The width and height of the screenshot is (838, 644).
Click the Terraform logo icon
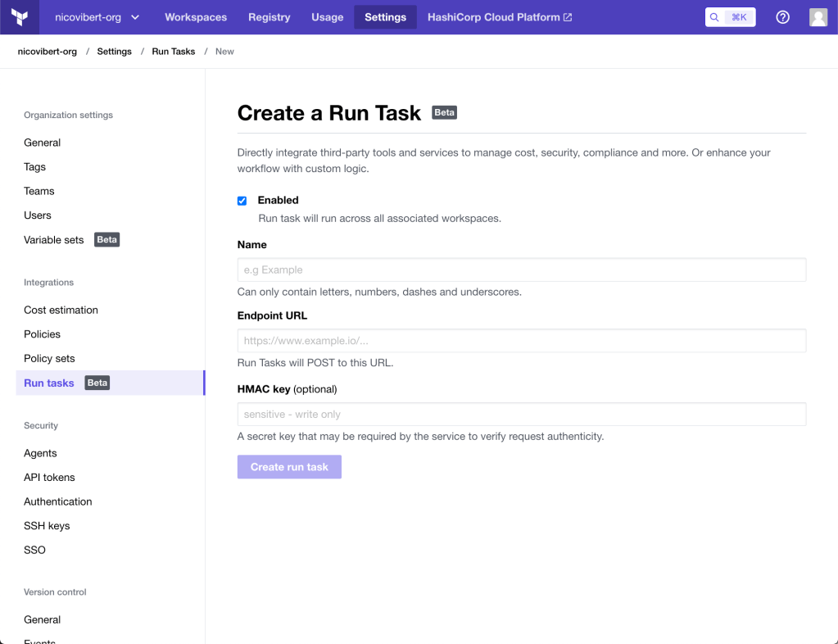[x=20, y=17]
